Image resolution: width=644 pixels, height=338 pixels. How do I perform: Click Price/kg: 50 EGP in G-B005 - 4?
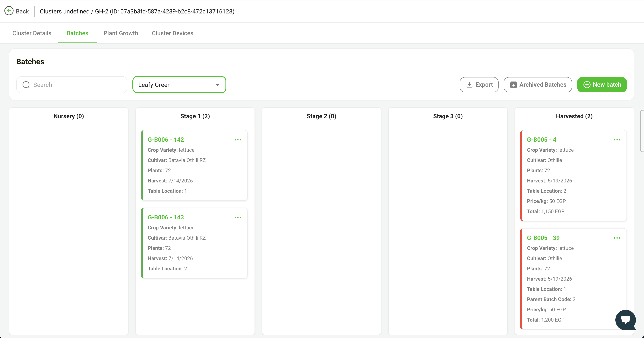pos(546,201)
